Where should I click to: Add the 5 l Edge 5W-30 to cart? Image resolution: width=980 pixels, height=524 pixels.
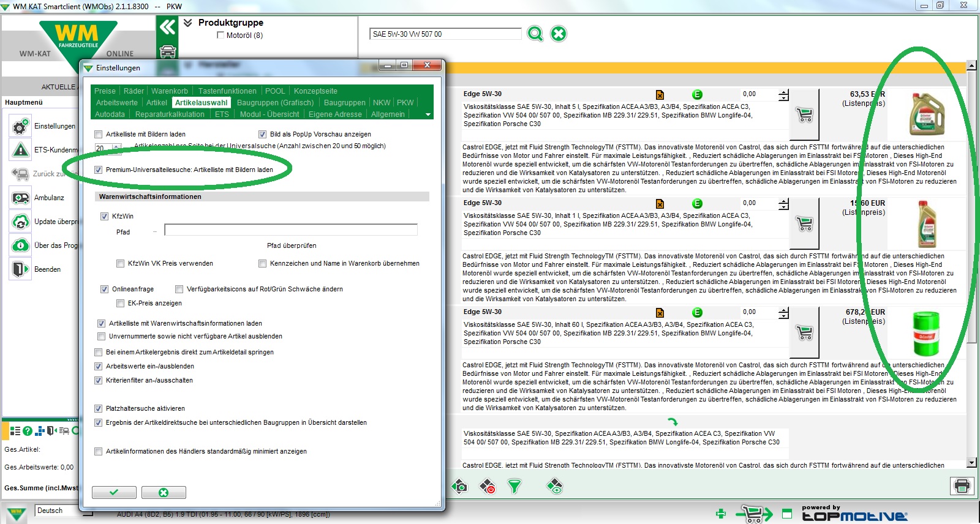pos(805,114)
